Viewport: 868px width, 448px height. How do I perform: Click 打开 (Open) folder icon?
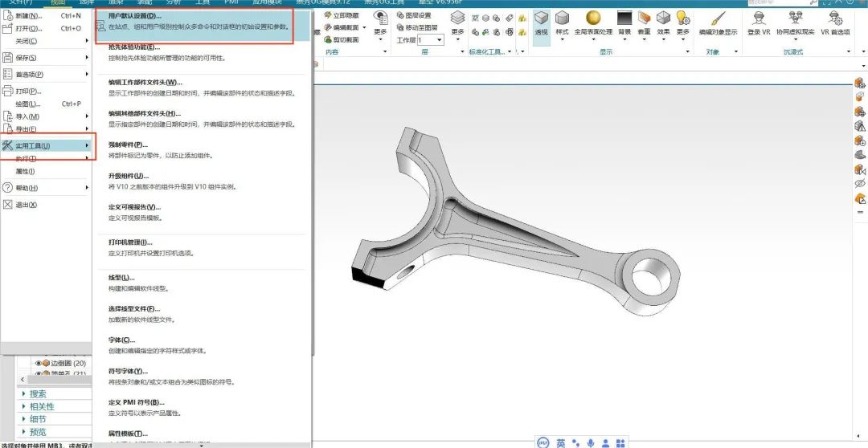tap(8, 27)
